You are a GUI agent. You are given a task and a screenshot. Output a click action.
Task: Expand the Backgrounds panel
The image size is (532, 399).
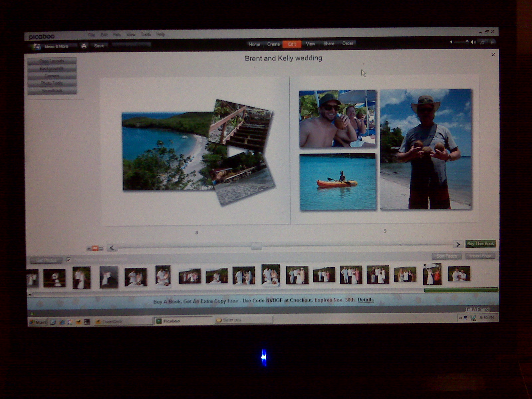click(52, 68)
